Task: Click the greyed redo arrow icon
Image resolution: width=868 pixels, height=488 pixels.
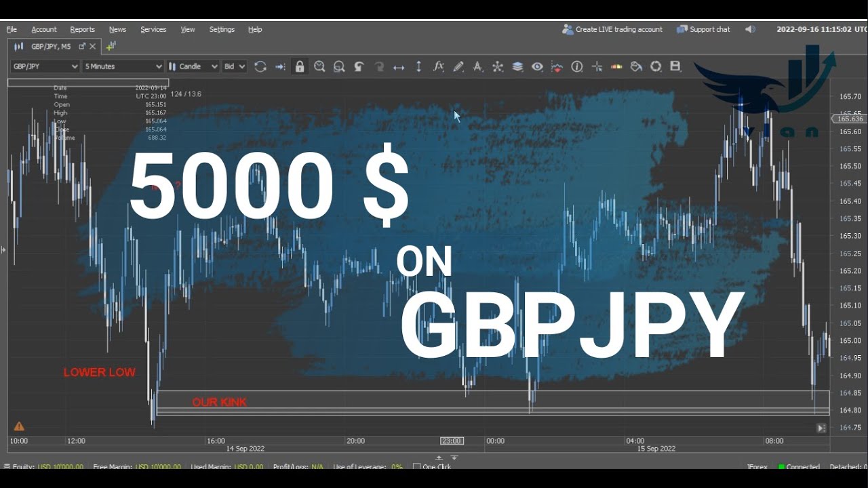Action: pos(379,66)
